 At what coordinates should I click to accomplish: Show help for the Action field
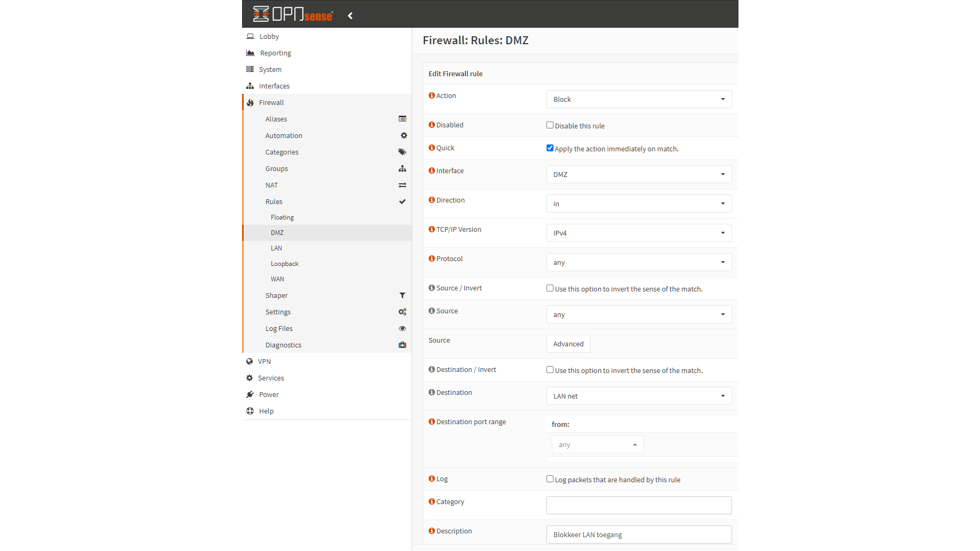click(x=432, y=95)
